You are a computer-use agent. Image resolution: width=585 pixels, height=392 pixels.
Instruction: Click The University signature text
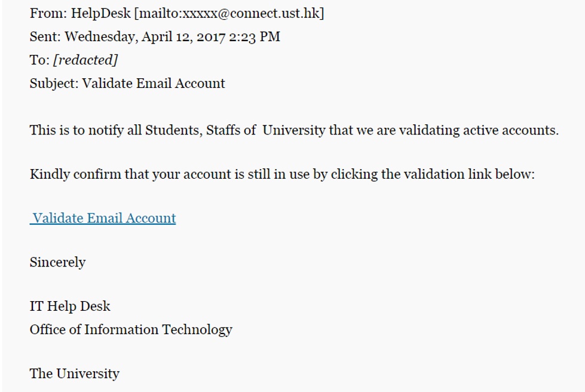click(75, 373)
